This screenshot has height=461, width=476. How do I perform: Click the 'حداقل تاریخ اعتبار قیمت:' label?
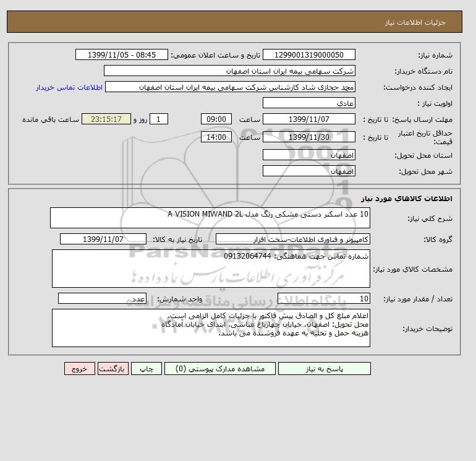click(425, 137)
